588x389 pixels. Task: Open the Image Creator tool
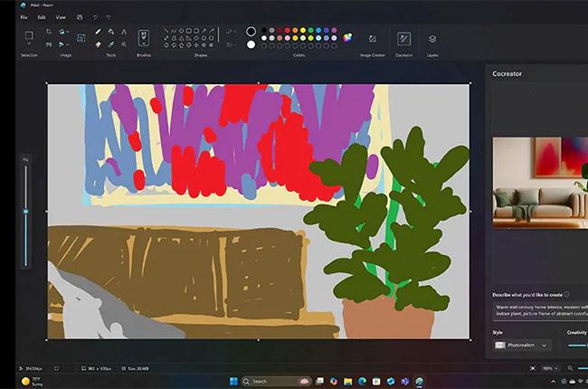(x=373, y=39)
